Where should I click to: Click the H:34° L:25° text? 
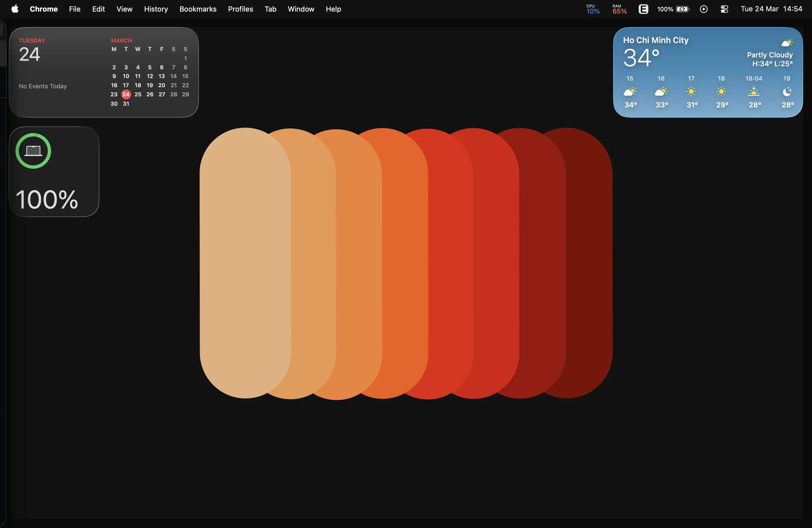tap(773, 64)
